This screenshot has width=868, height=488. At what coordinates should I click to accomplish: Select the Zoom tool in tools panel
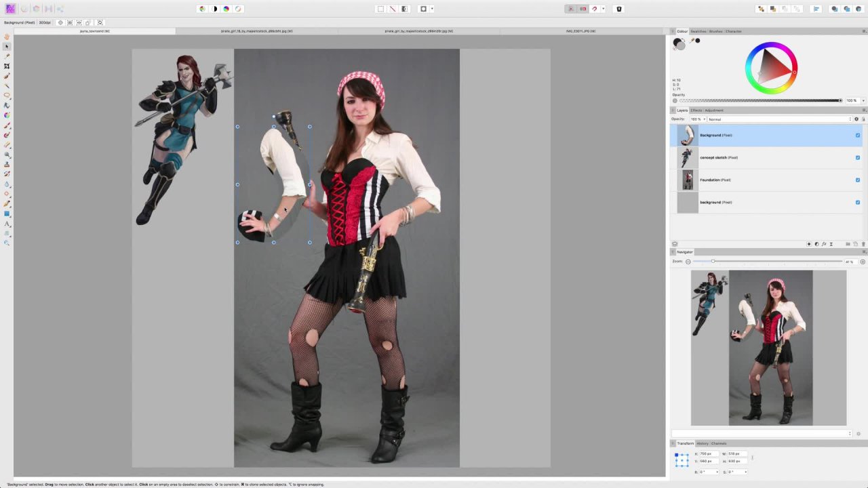pos(7,243)
